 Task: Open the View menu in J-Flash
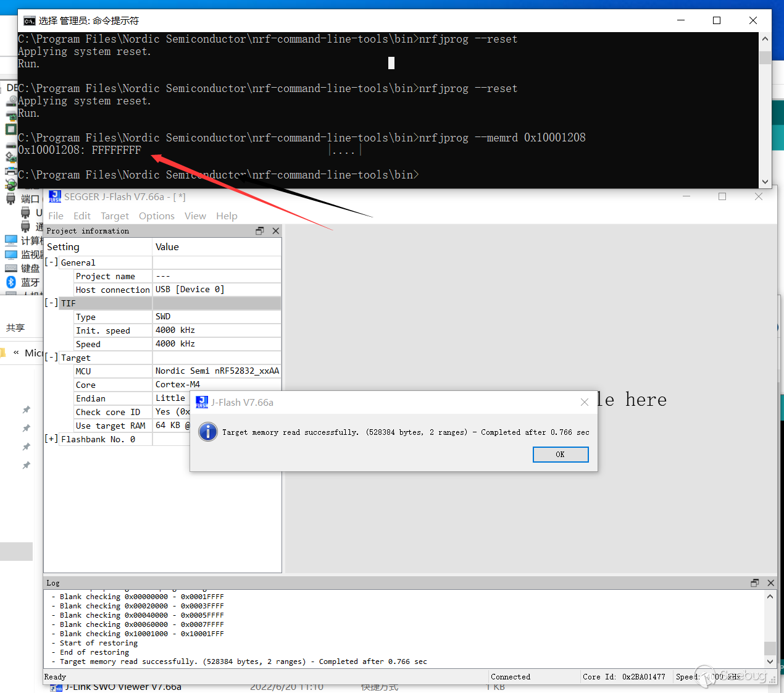pos(195,216)
